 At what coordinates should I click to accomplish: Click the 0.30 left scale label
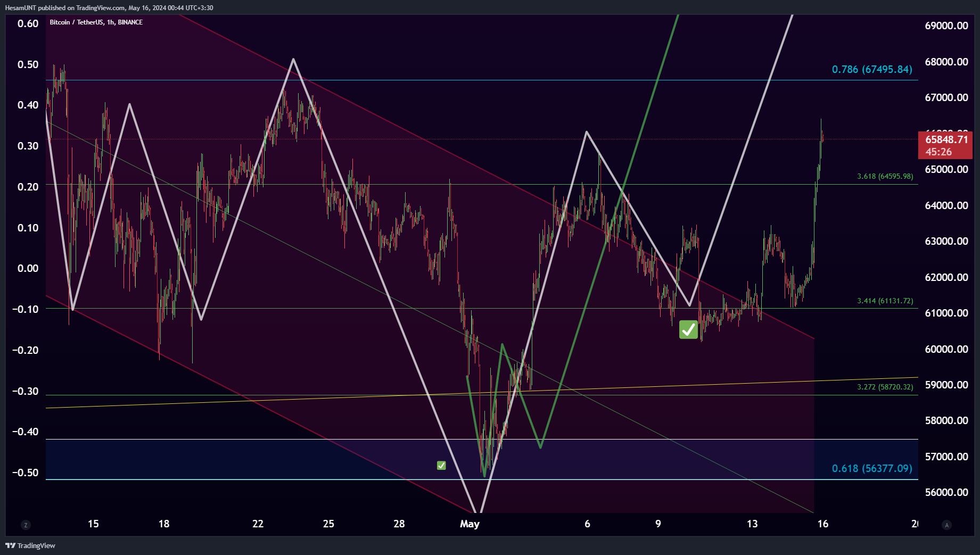28,146
